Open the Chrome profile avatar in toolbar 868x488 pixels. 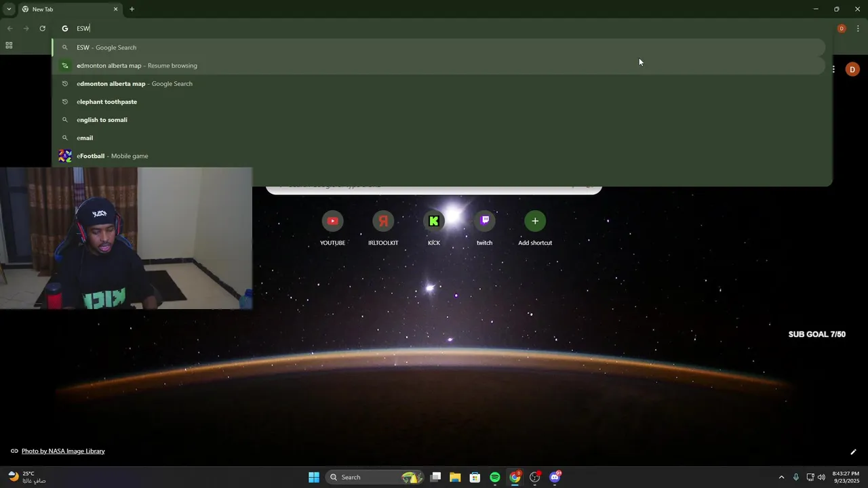click(842, 28)
